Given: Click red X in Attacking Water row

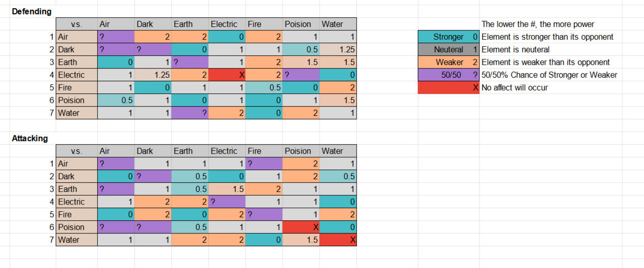Looking at the screenshot, I should (x=338, y=240).
